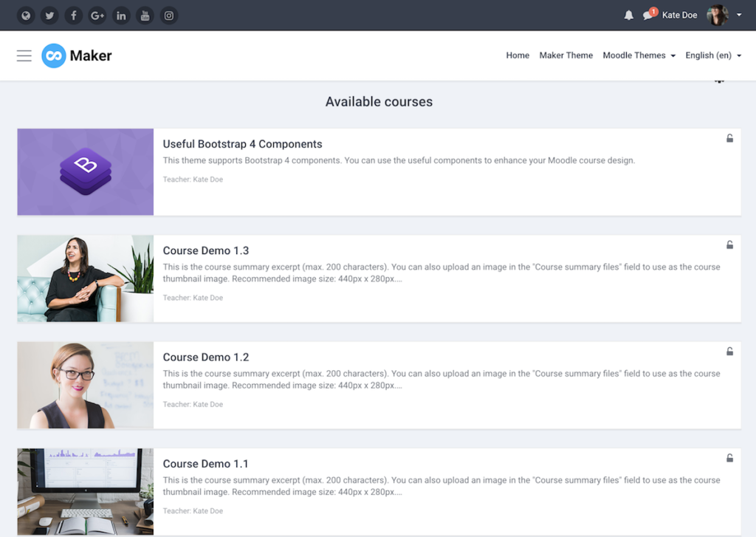Viewport: 756px width, 537px height.
Task: Click the Maker infinity logo
Action: (53, 55)
